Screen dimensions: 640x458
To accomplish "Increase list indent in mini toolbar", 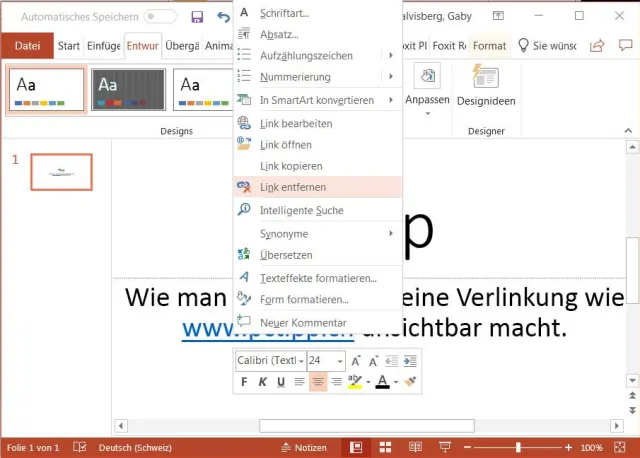I will (409, 360).
